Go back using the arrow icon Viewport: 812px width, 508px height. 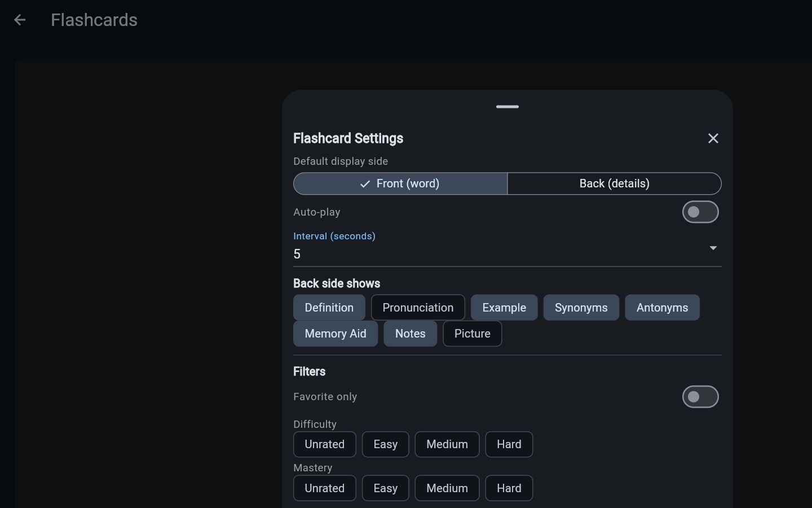coord(20,20)
